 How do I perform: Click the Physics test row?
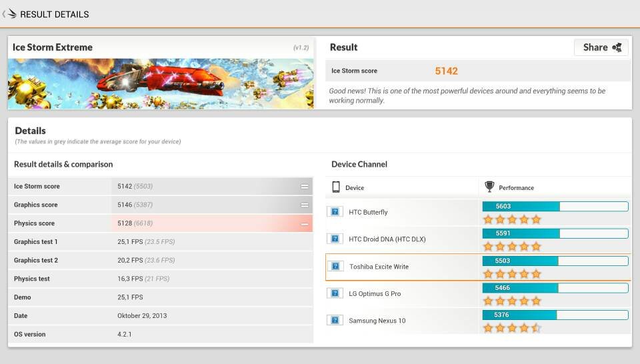(x=161, y=279)
